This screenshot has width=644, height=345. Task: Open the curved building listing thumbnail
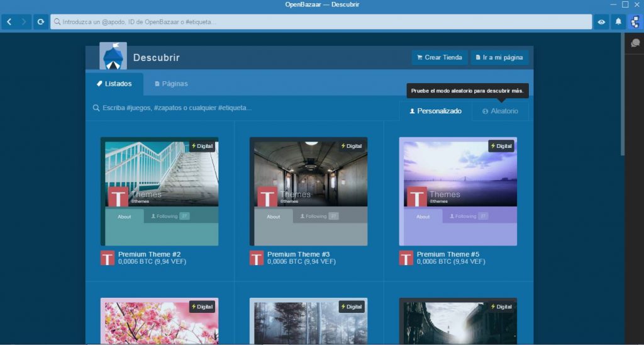[x=458, y=321]
